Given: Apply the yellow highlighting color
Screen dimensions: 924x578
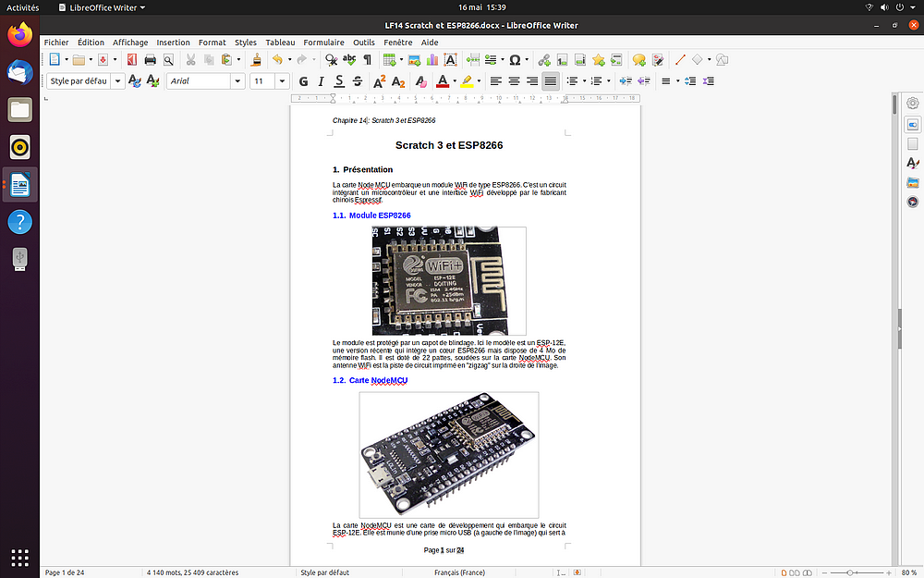Looking at the screenshot, I should pos(467,80).
